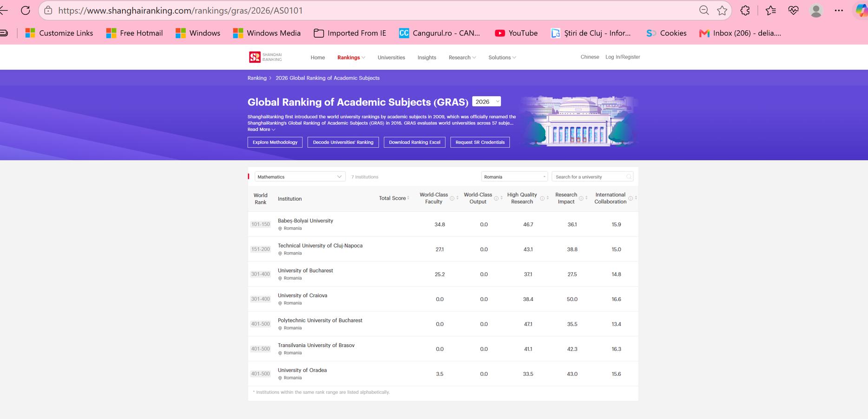The image size is (868, 419).
Task: Switch language to Chinese
Action: coord(590,57)
